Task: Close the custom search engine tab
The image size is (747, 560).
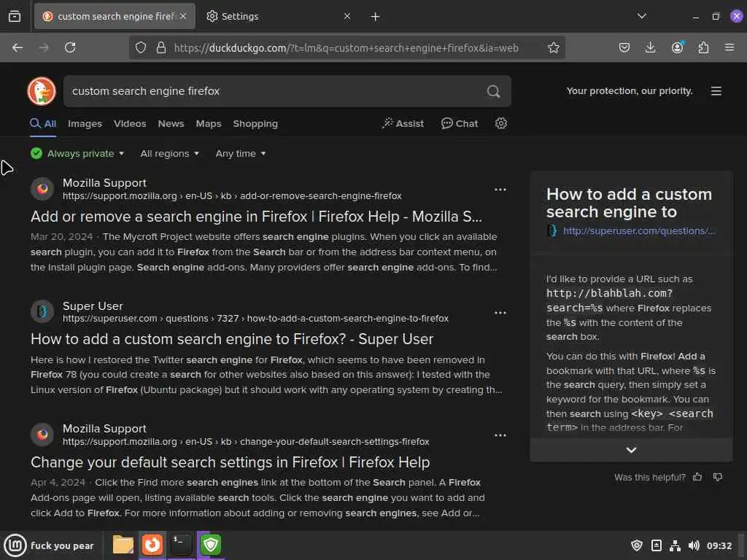Action: (x=183, y=16)
